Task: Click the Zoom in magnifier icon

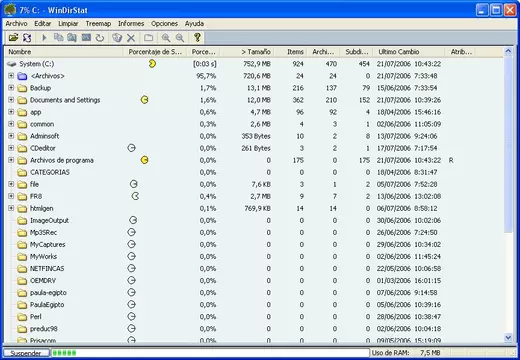Action: tap(166, 38)
